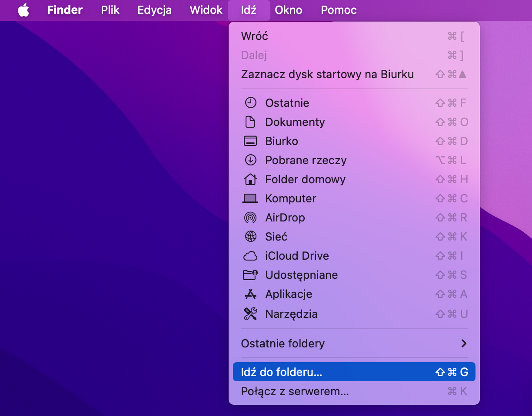Open the Apple menu logo
532x416 pixels.
[23, 10]
